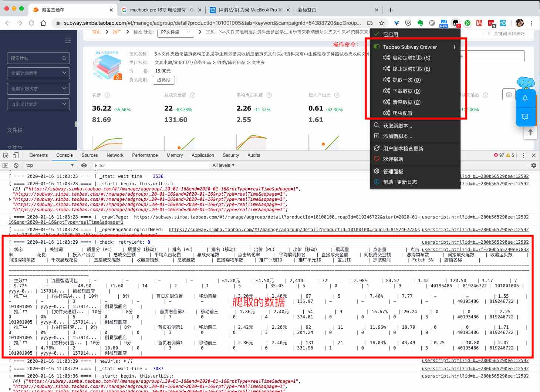The image size is (540, 392).
Task: Reload the page with the refresh icon
Action: tap(31, 23)
